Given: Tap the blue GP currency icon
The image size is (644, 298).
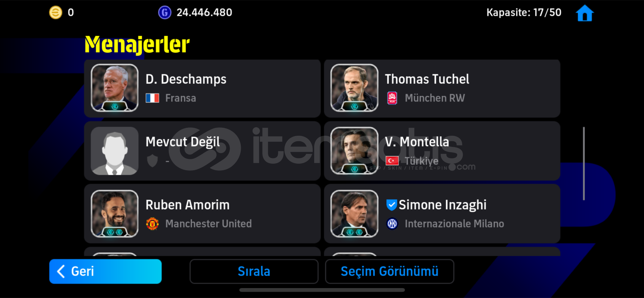Looking at the screenshot, I should (165, 12).
